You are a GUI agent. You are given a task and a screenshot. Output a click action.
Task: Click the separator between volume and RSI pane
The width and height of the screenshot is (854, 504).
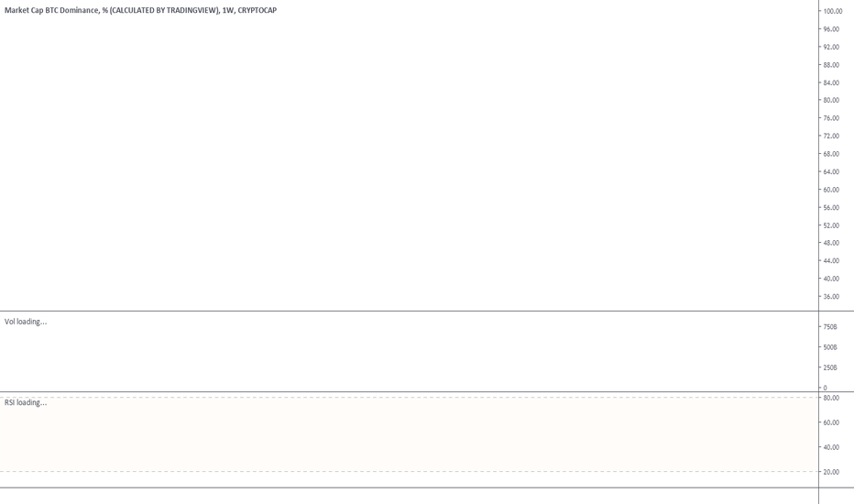pyautogui.click(x=427, y=392)
